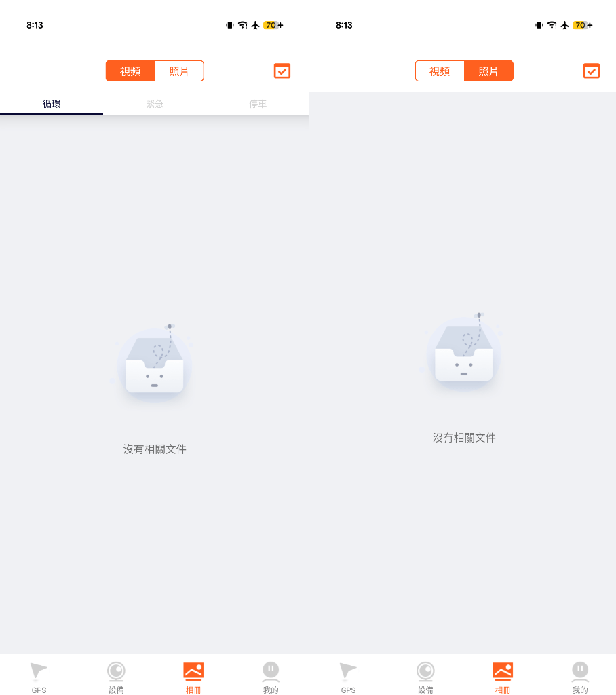
Task: Select 視頻 segment on left screen
Action: tap(130, 71)
